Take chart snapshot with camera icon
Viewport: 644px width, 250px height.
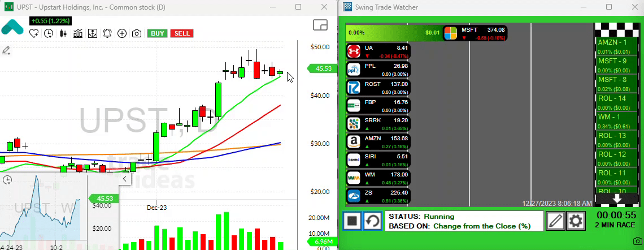137,34
